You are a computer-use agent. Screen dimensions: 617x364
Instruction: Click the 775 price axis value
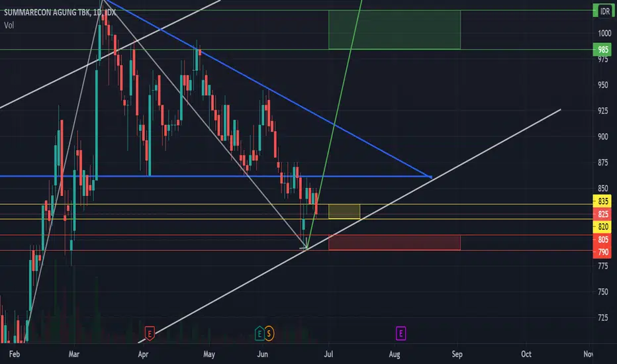tap(603, 267)
